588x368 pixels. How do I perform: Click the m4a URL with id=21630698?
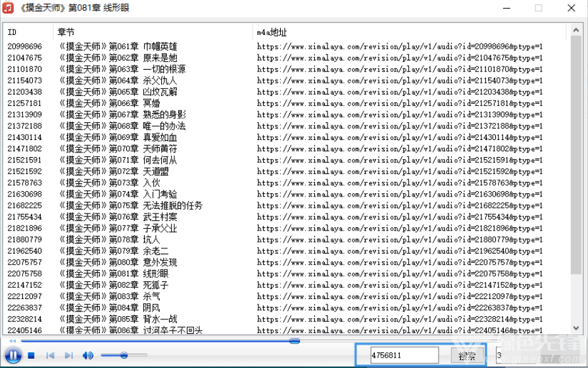(400, 194)
